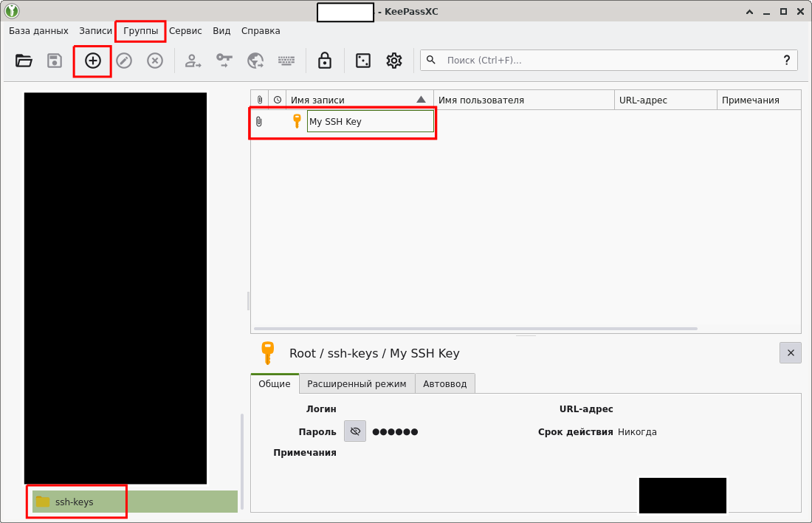This screenshot has height=523, width=812.
Task: Sort entries by Имя записи column
Action: pos(354,100)
